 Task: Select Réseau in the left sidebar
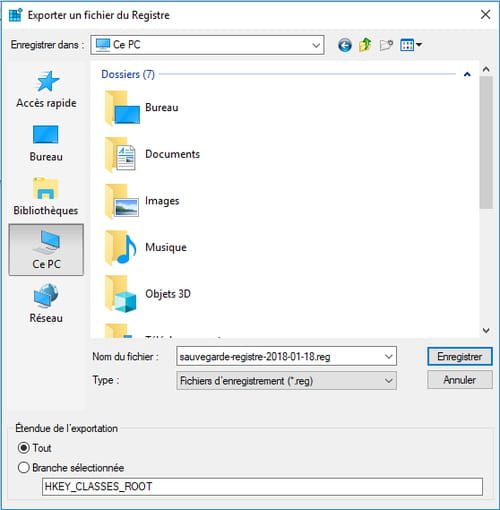point(46,304)
